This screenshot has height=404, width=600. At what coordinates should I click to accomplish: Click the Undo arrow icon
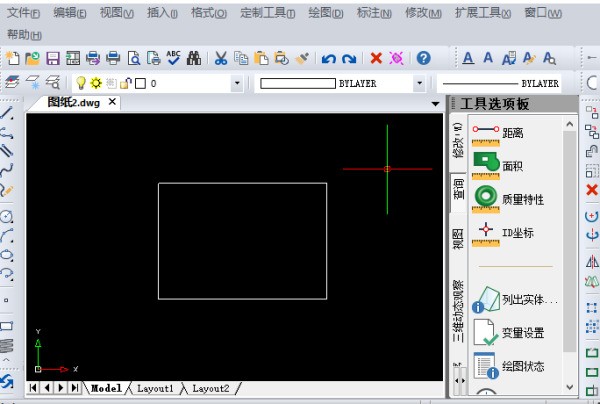(327, 59)
